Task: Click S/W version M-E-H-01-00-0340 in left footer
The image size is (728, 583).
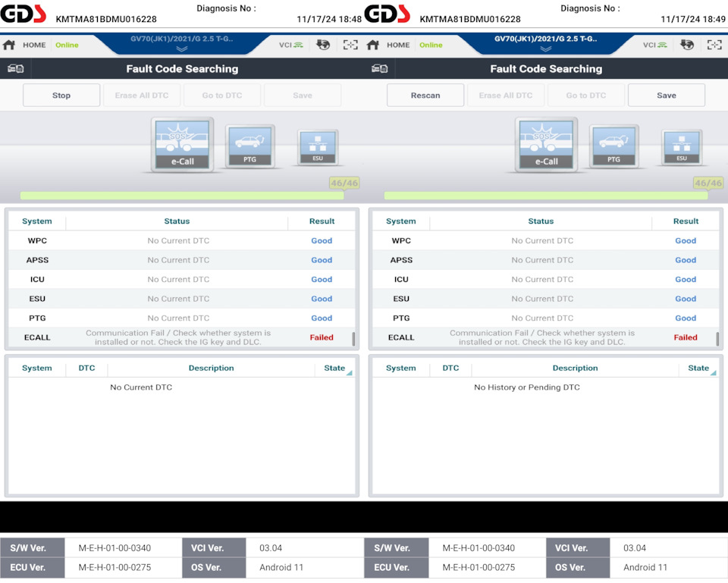Action: coord(115,547)
